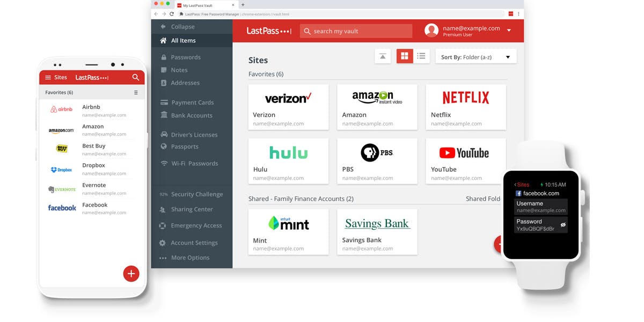The width and height of the screenshot is (644, 322).
Task: Open the Savings Bank tile
Action: coord(377,232)
